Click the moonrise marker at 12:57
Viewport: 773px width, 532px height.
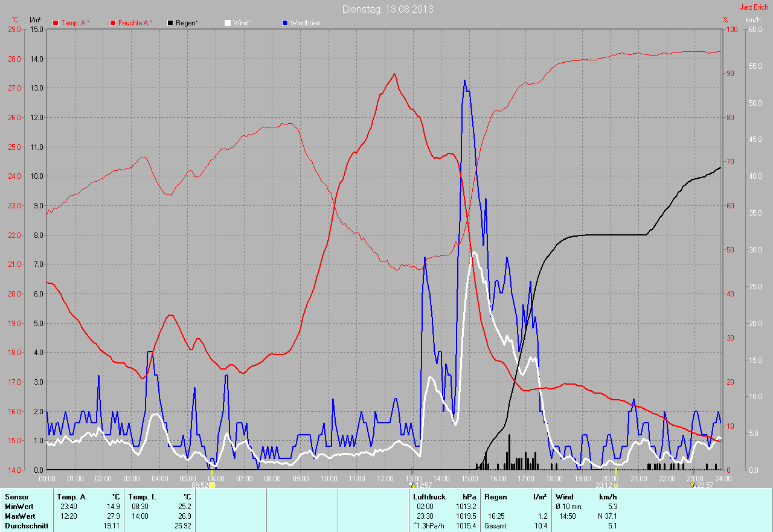[412, 484]
